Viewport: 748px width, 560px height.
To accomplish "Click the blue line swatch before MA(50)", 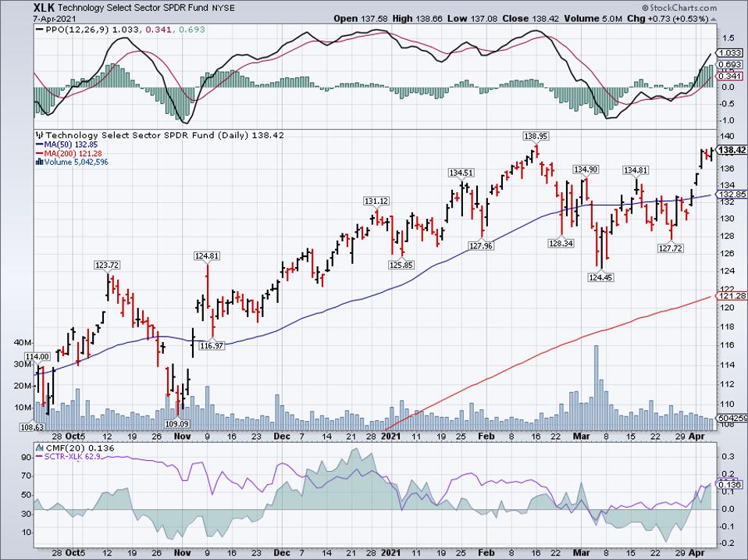I will [39, 144].
